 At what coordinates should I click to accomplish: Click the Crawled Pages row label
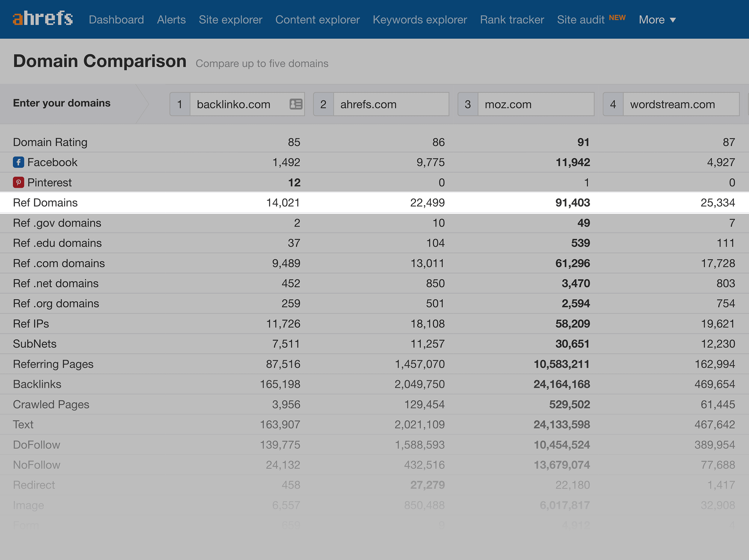[51, 404]
